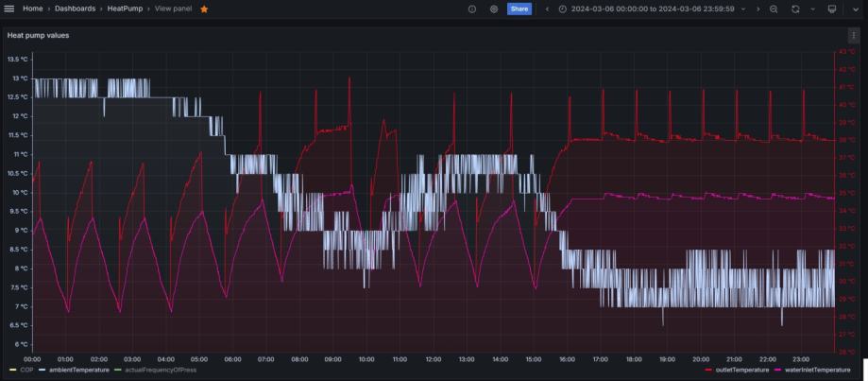
Task: Click the 12:00 x-axis label
Action: (x=433, y=359)
